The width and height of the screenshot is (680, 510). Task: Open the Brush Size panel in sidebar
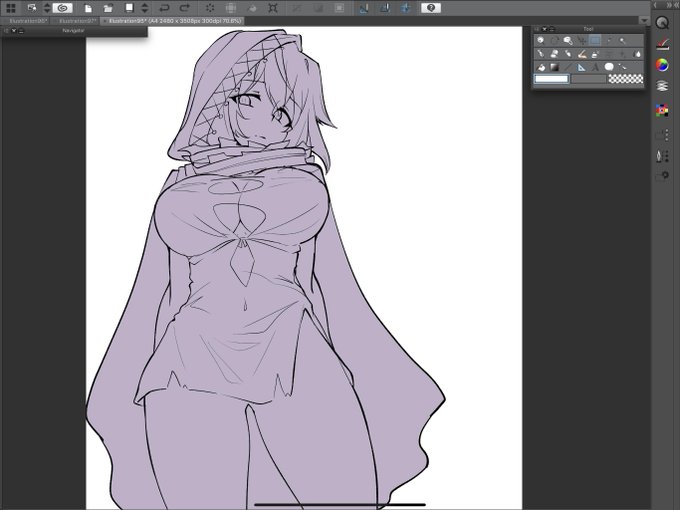662,155
